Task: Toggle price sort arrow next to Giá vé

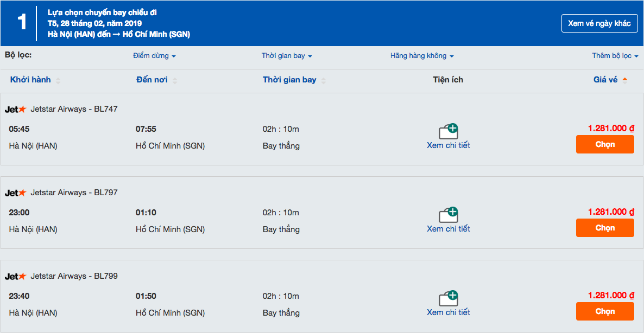Action: tap(625, 80)
